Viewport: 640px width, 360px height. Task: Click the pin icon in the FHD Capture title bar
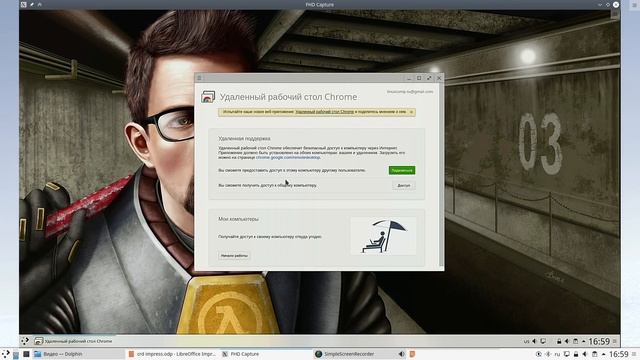click(x=32, y=4)
